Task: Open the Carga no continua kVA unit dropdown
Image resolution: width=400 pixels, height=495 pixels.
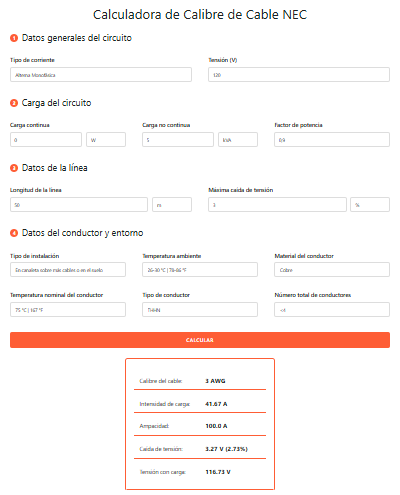Action: [x=238, y=140]
